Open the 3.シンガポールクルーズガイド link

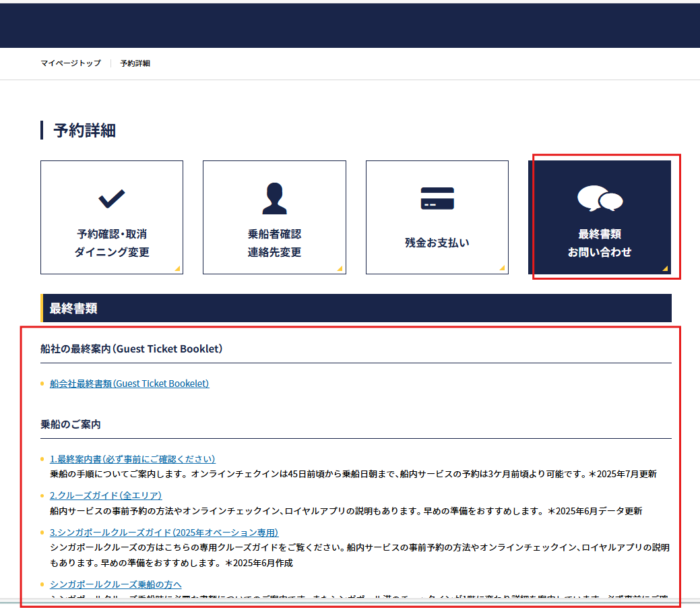coord(164,533)
